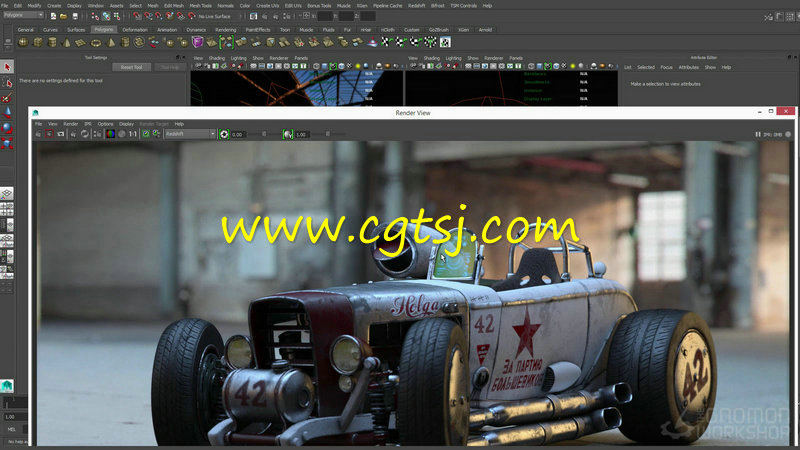
Task: Create a polygon cone from the shelf
Action: (66, 42)
